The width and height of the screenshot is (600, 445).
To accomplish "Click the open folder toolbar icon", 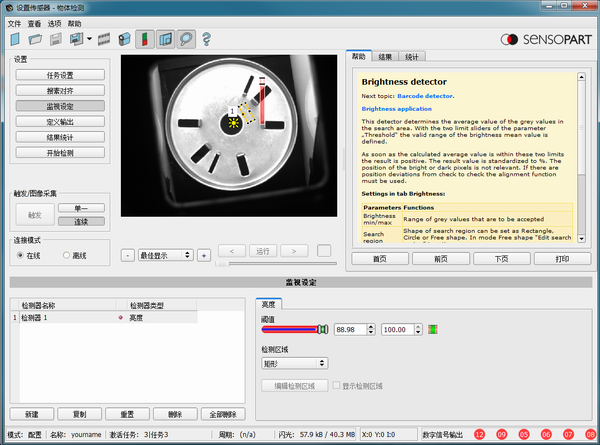I will (x=34, y=40).
